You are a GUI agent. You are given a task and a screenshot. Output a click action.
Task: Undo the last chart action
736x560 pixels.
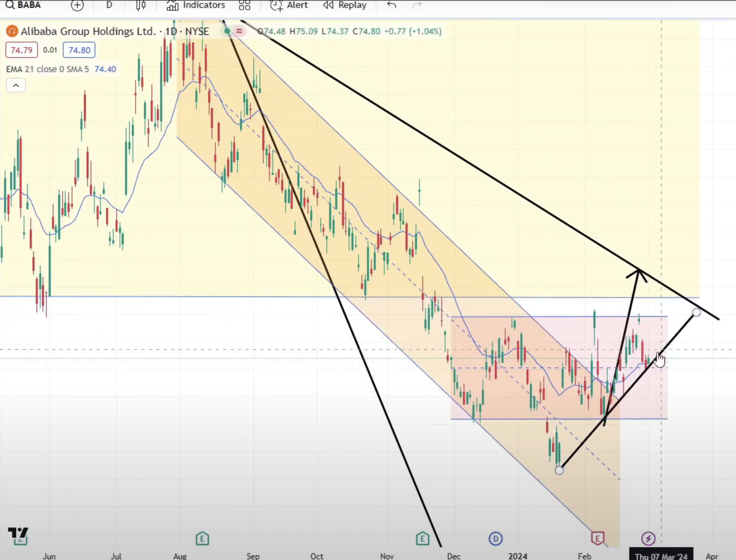[x=392, y=5]
